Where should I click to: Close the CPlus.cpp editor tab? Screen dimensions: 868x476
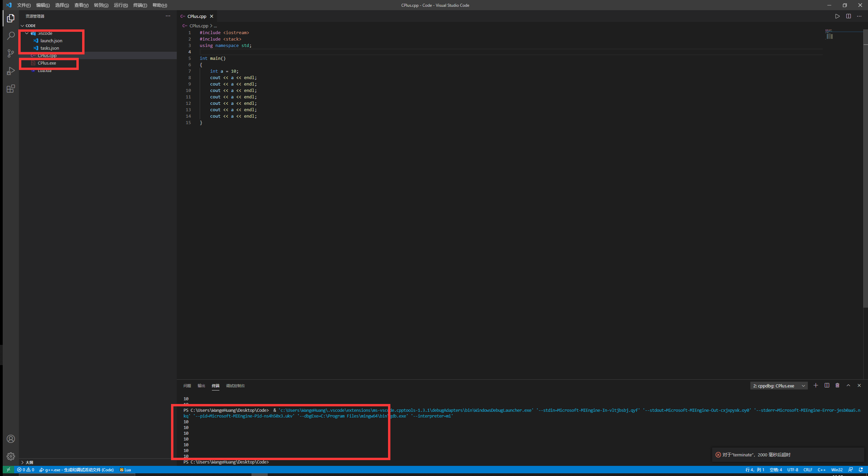(x=212, y=16)
